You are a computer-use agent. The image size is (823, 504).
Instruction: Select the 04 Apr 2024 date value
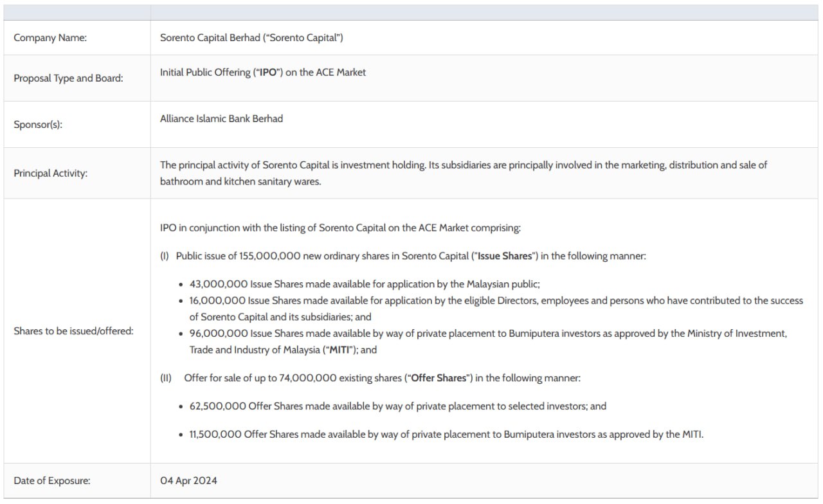[188, 480]
